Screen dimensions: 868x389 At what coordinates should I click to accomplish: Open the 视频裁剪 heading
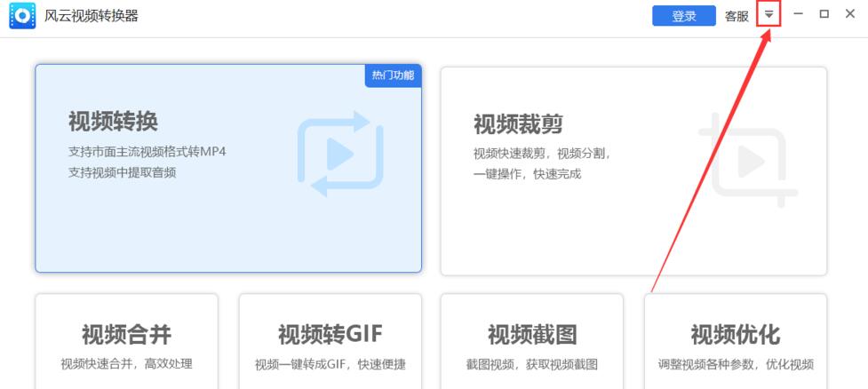518,123
